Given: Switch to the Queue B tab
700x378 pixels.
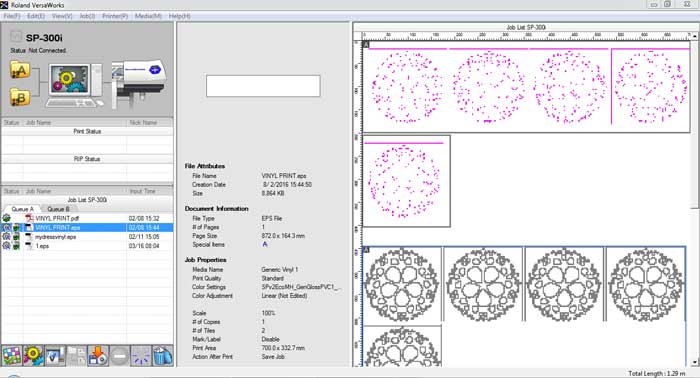Looking at the screenshot, I should (x=58, y=209).
